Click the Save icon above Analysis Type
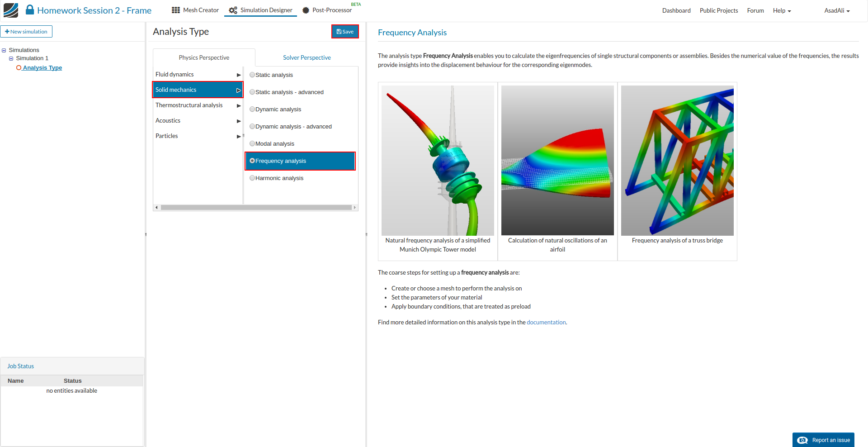The image size is (868, 447). pos(339,31)
